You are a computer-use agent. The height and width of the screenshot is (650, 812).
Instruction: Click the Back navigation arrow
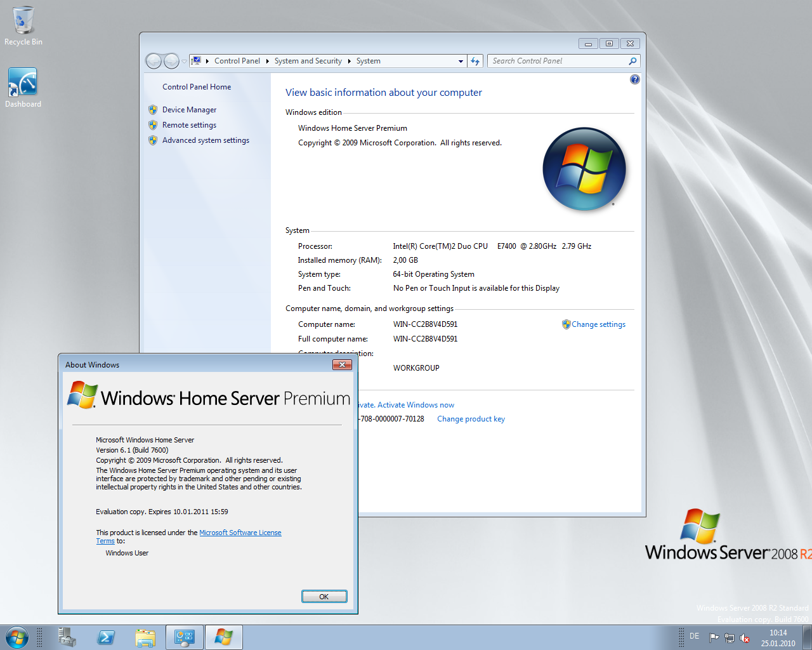(x=154, y=61)
